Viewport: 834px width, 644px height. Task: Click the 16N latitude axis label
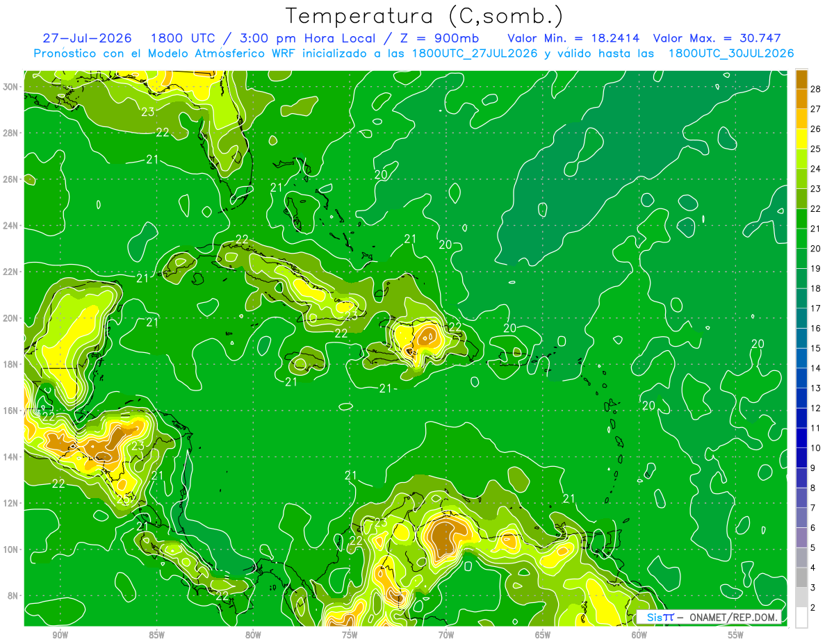(x=12, y=411)
